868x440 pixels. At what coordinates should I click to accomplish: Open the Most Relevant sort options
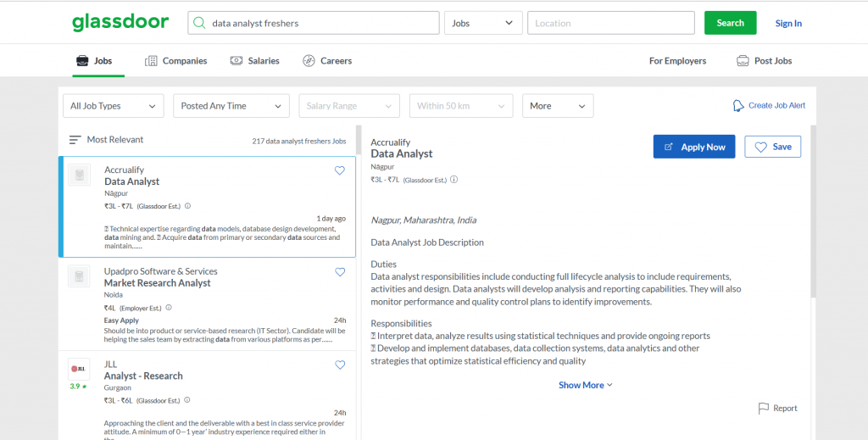click(106, 140)
